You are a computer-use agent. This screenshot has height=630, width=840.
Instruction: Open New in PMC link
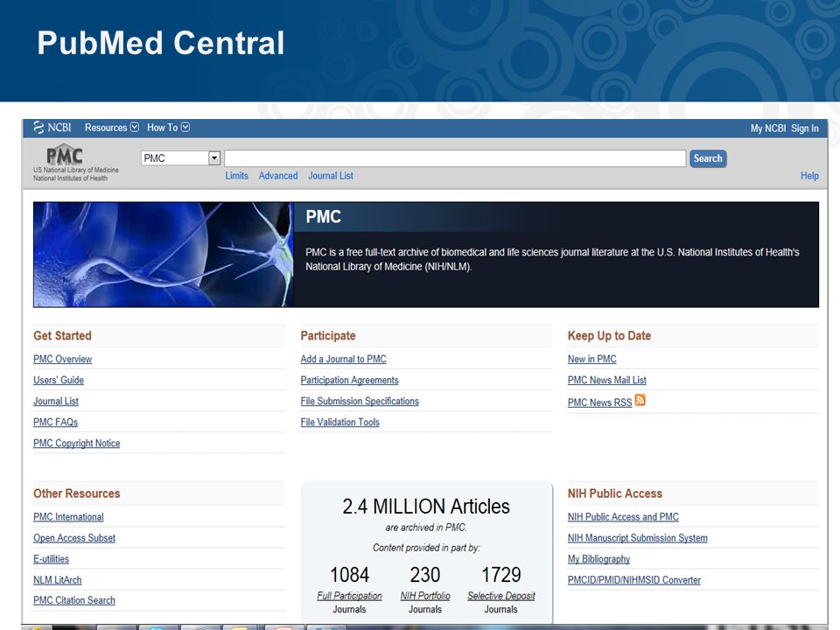click(592, 359)
